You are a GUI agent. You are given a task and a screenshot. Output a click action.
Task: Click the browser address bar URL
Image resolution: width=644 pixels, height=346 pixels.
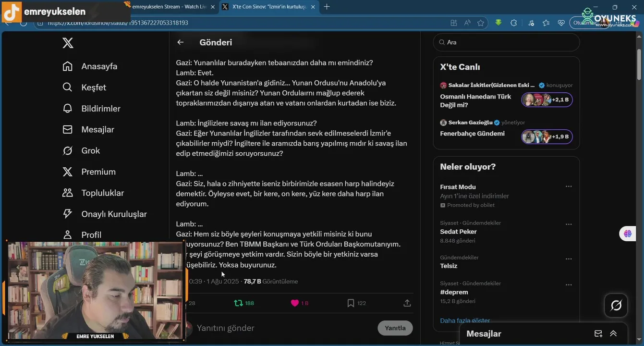click(x=118, y=23)
